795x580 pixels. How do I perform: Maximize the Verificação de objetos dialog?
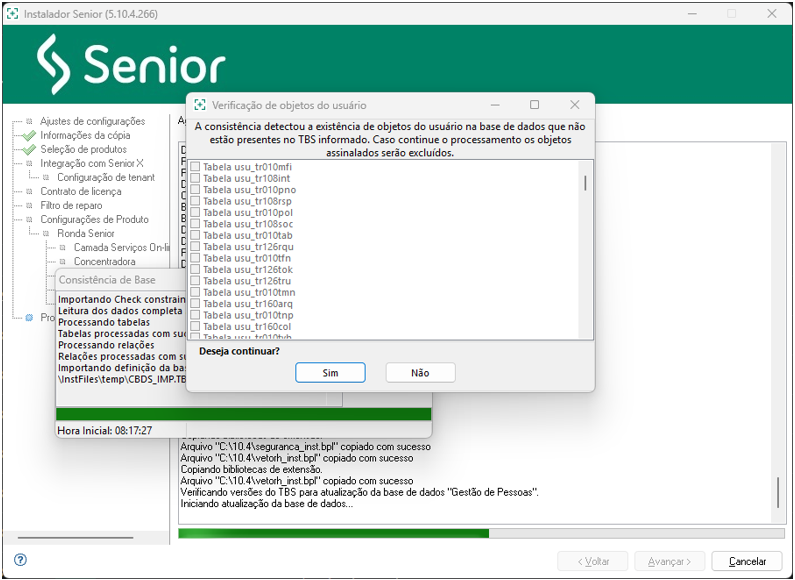534,105
